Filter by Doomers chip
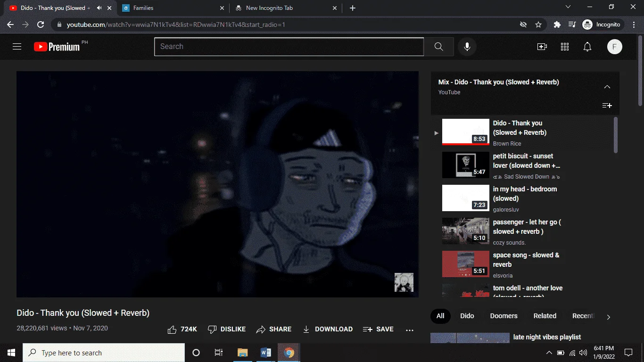Image resolution: width=644 pixels, height=362 pixels. coord(504,316)
